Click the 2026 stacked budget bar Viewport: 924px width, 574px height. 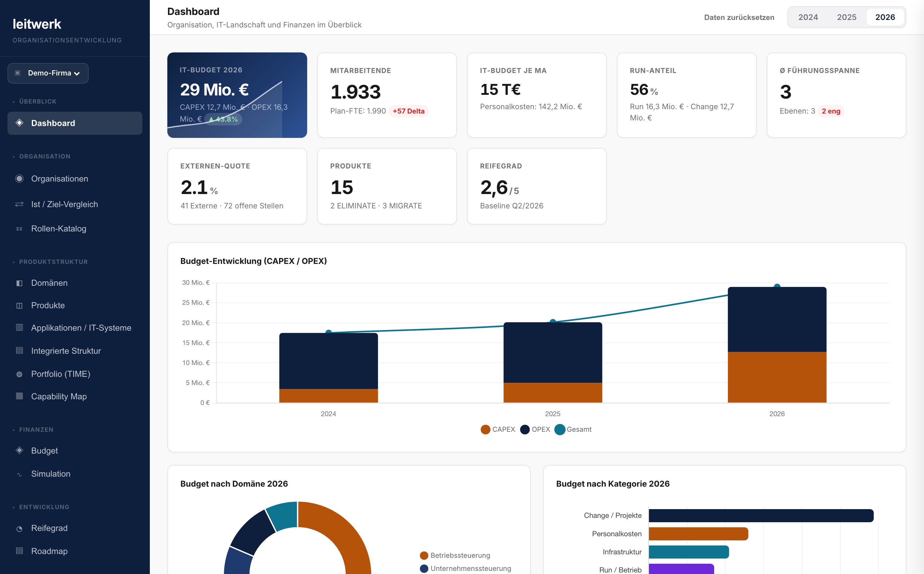777,345
